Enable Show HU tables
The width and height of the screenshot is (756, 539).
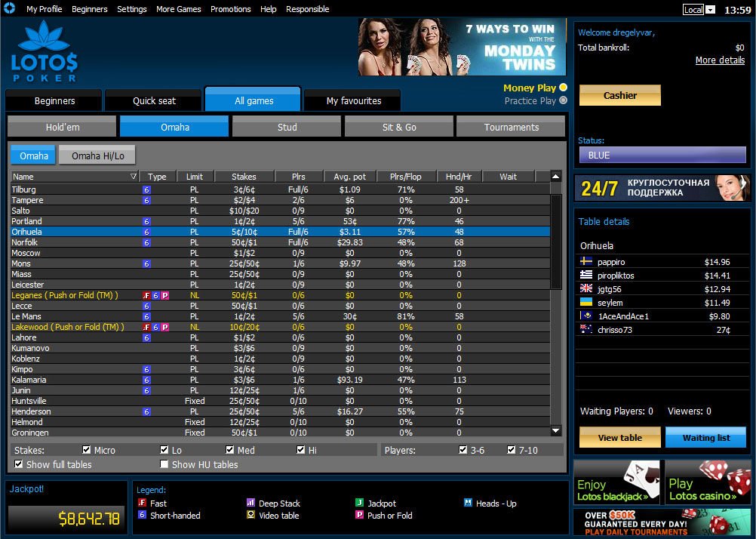point(164,464)
